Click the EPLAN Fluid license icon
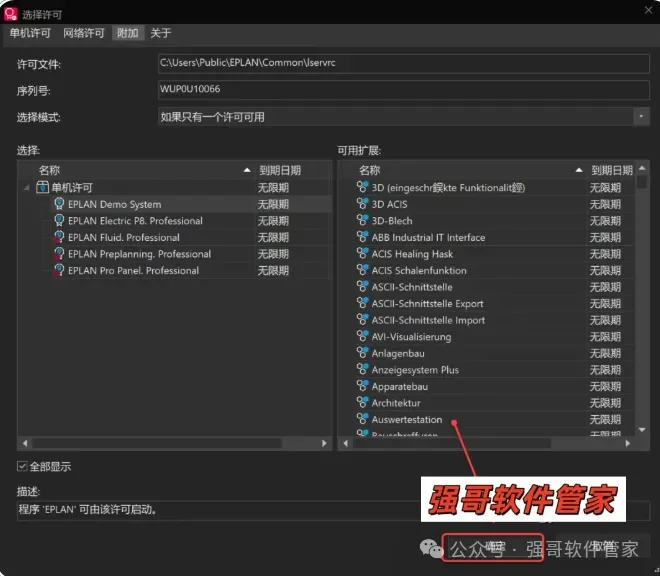This screenshot has height=576, width=660. (59, 237)
